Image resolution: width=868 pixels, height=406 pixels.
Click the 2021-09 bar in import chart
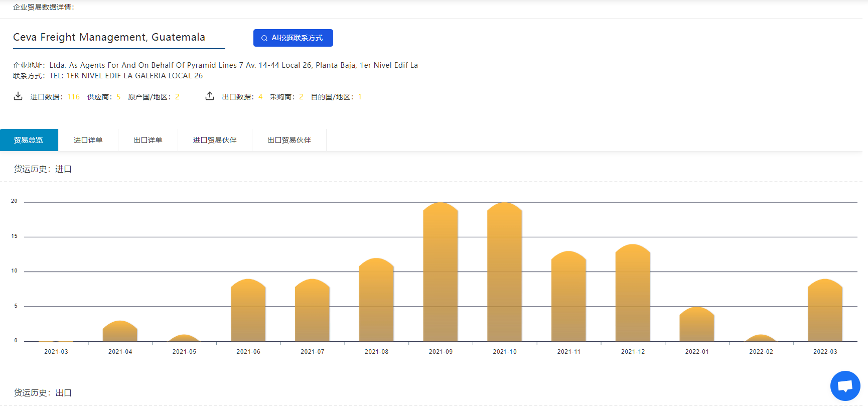click(441, 274)
